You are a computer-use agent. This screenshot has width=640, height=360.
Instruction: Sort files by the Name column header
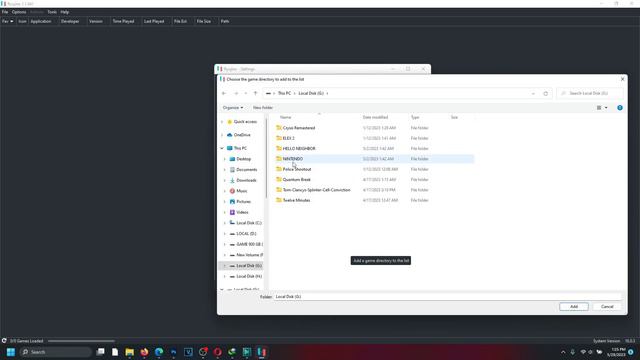click(286, 118)
